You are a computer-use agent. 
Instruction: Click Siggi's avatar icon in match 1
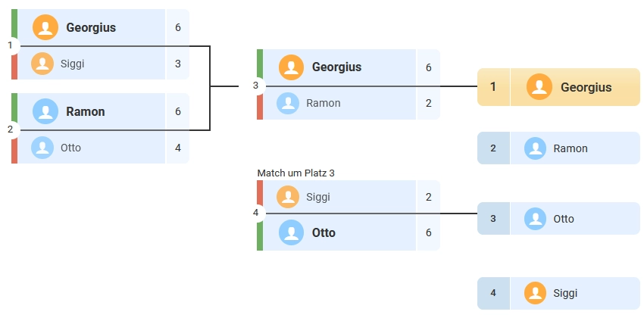(x=42, y=64)
